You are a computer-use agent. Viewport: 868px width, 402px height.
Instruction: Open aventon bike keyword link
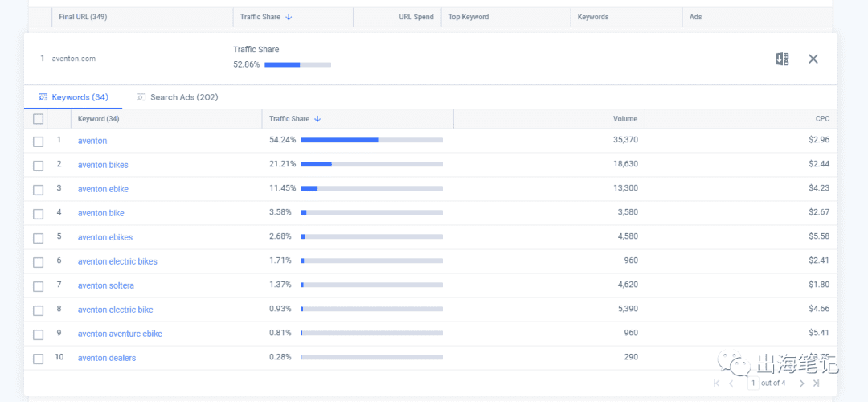pos(100,213)
